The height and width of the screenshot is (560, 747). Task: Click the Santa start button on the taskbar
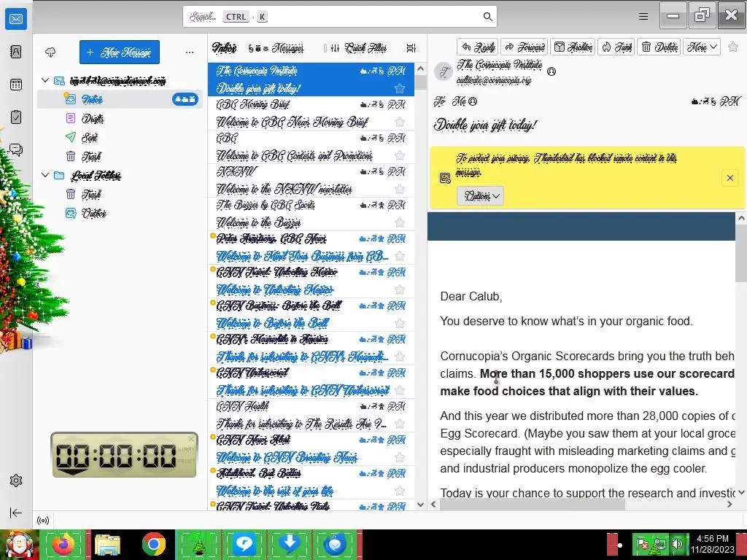tap(19, 545)
